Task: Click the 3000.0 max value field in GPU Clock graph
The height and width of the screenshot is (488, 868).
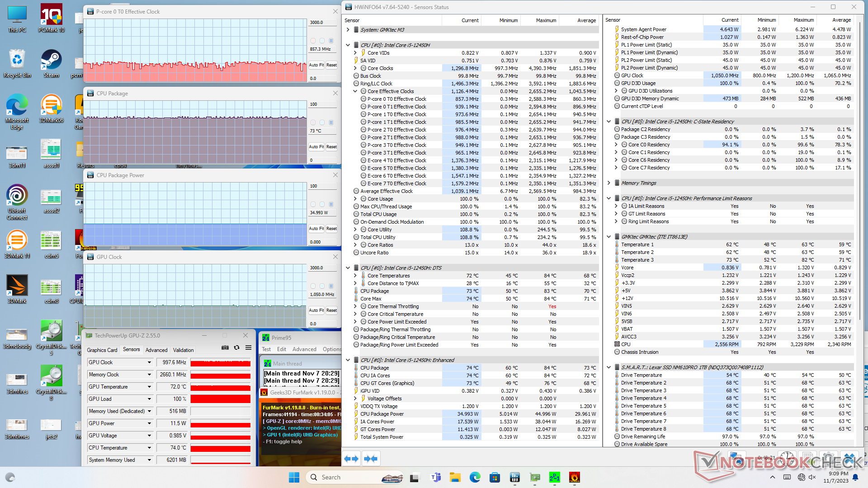Action: coord(323,268)
